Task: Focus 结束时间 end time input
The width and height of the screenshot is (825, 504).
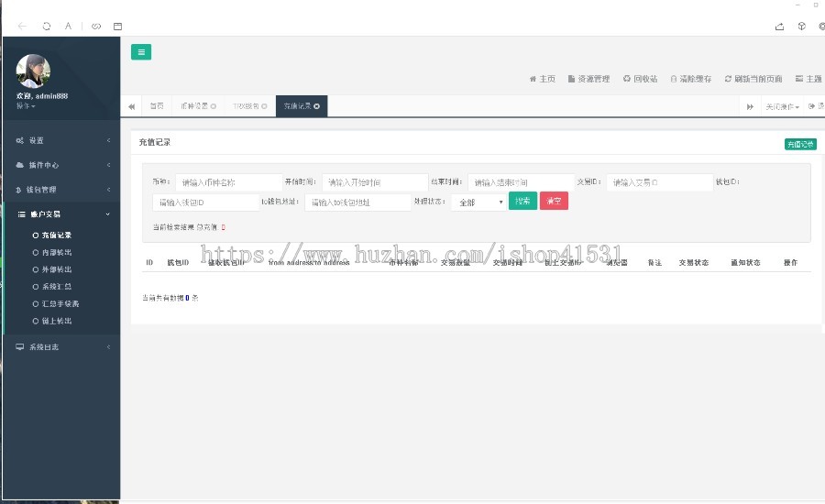Action: [x=521, y=182]
